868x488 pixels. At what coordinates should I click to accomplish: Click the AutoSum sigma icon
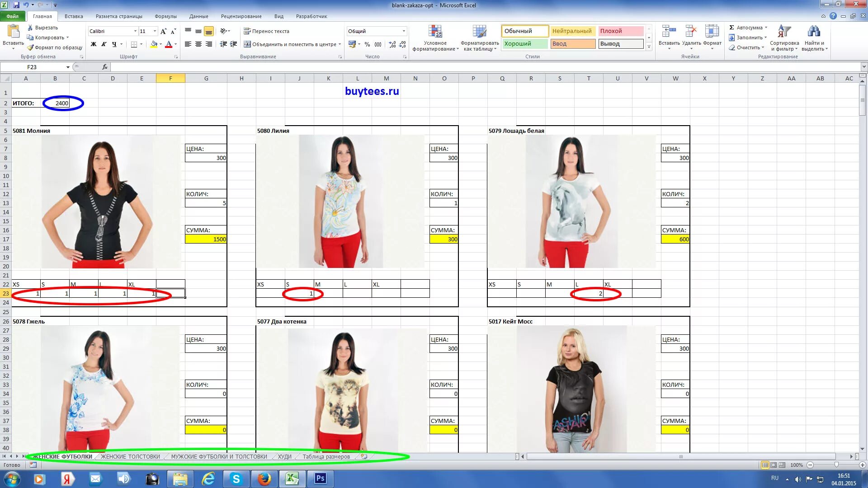[732, 28]
